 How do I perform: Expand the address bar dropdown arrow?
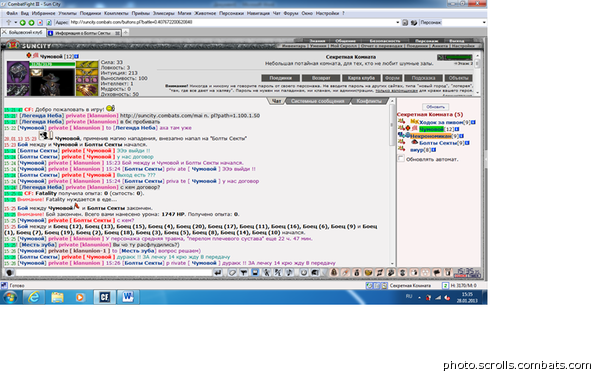397,23
